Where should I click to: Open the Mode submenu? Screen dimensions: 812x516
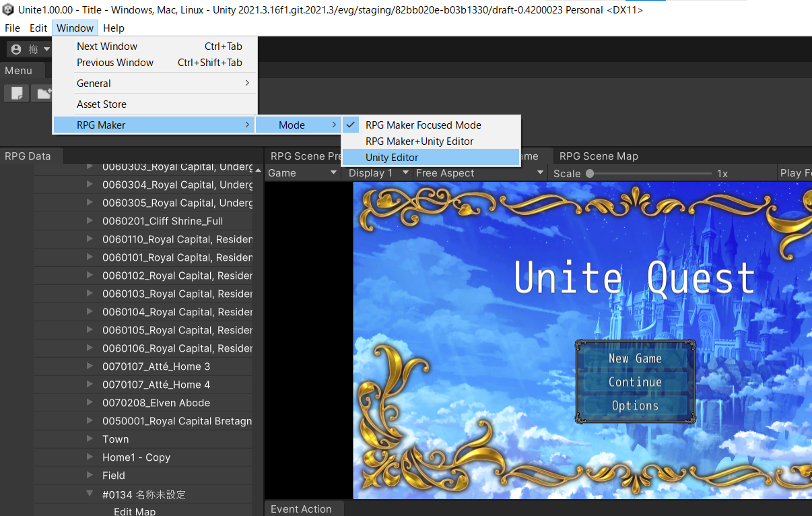pos(298,125)
